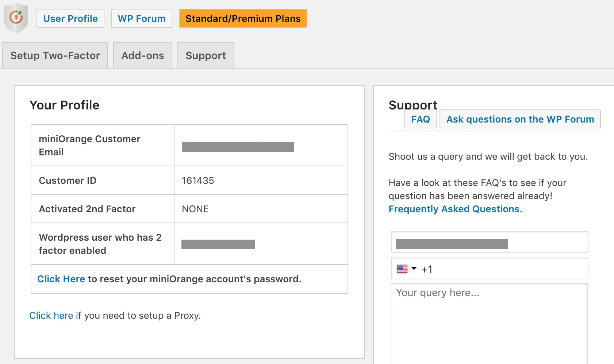Screen dimensions: 614x364
Task: Expand the phone country flag chevron
Action: [414, 269]
